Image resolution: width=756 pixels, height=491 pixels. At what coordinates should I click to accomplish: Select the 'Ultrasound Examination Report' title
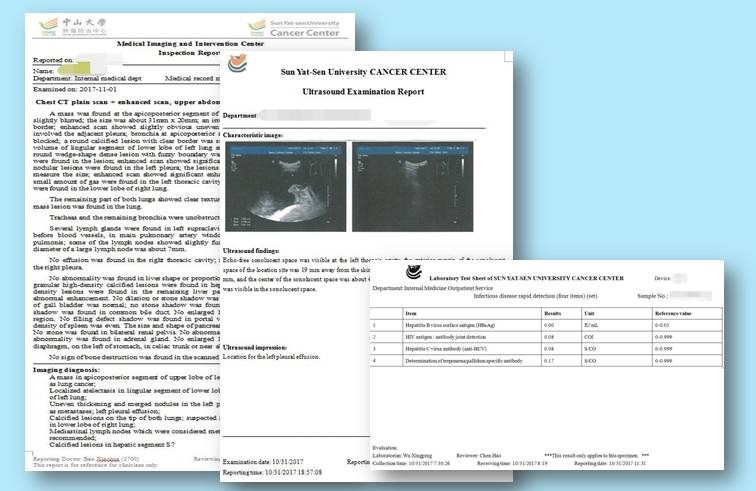[363, 92]
